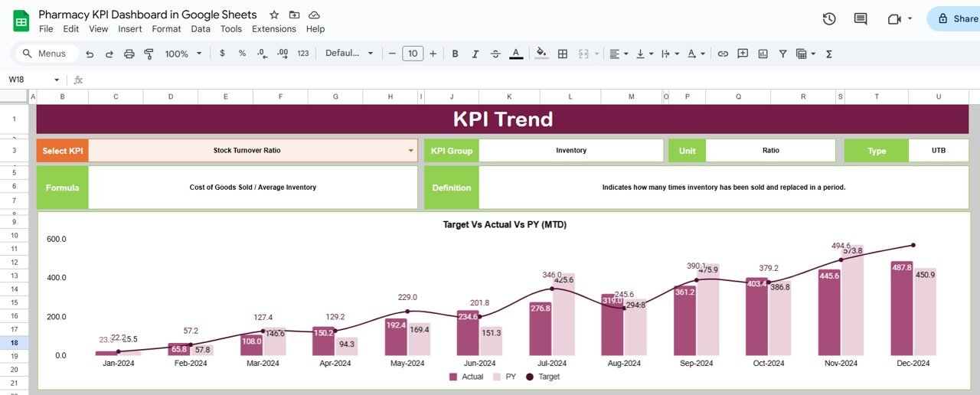Open the Select KPI dropdown arrow
This screenshot has width=980, height=395.
point(411,151)
